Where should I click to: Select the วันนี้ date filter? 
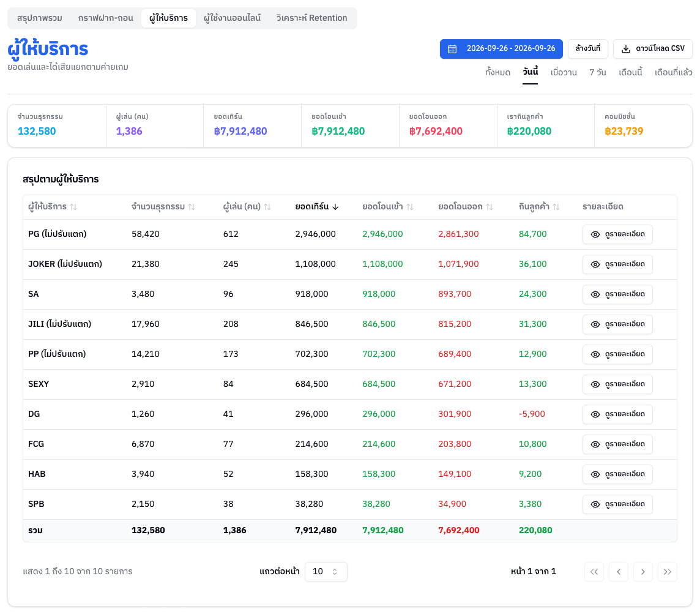tap(531, 72)
